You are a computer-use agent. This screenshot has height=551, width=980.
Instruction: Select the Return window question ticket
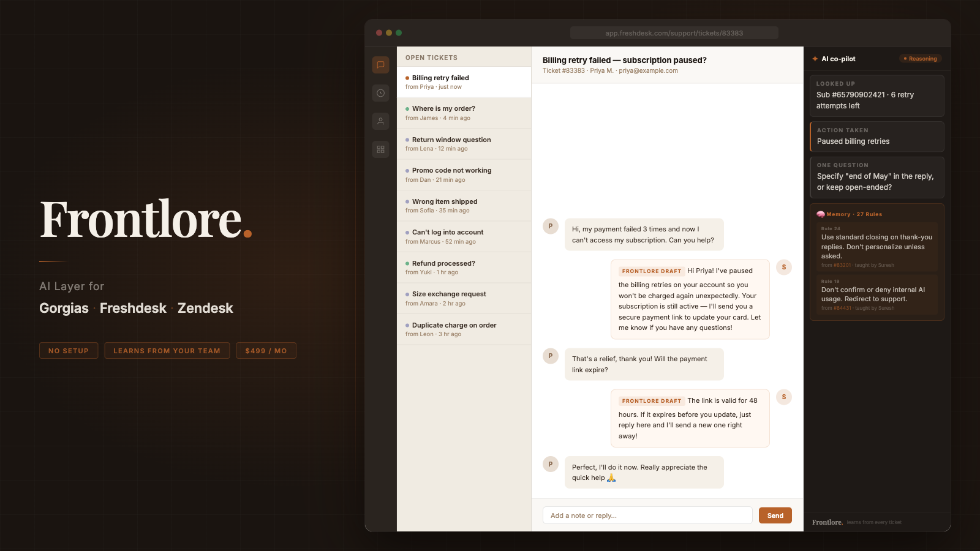click(x=464, y=144)
